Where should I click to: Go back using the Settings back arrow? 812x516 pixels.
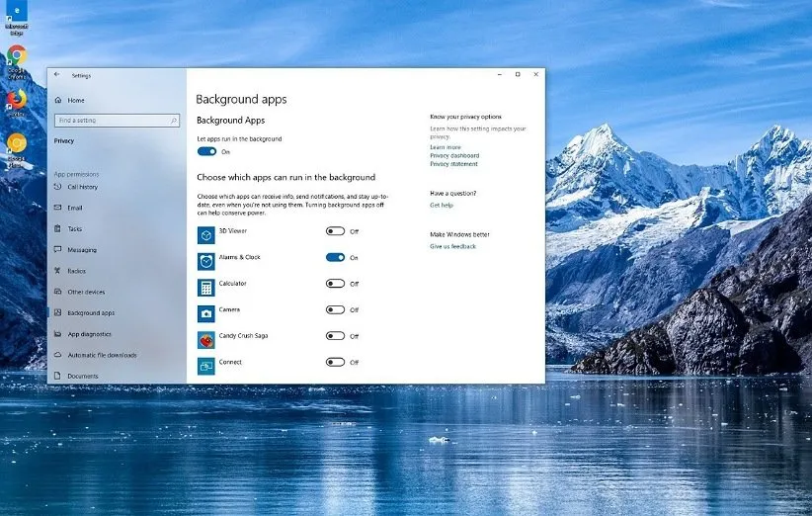(56, 74)
